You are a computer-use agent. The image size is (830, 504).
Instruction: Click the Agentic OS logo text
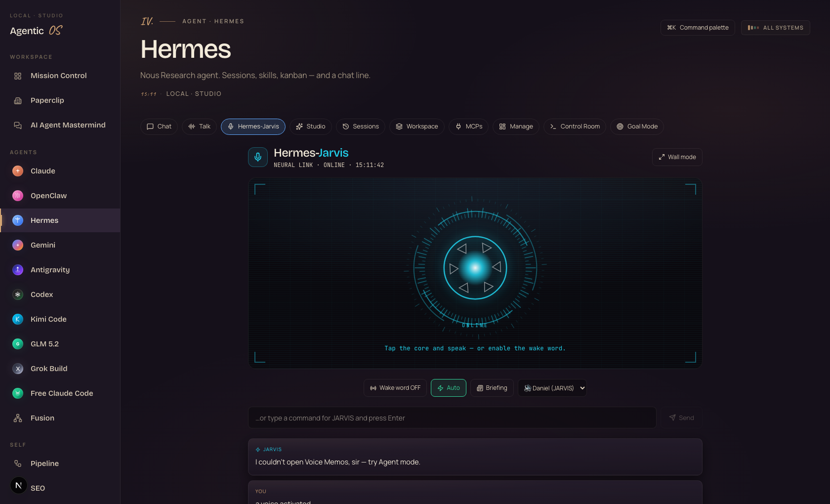point(36,31)
